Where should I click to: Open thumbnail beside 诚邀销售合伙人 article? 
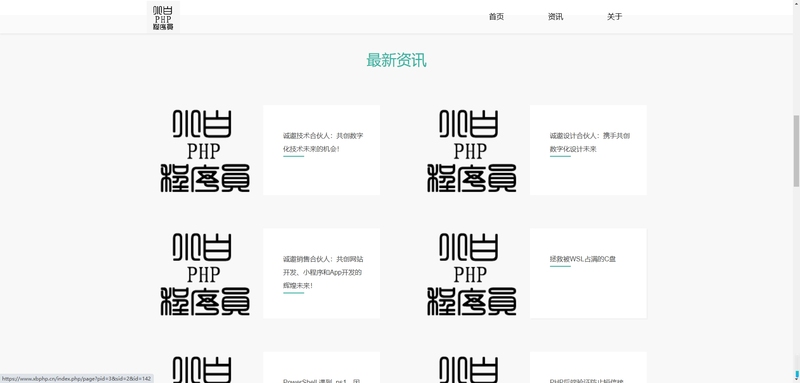(x=205, y=273)
